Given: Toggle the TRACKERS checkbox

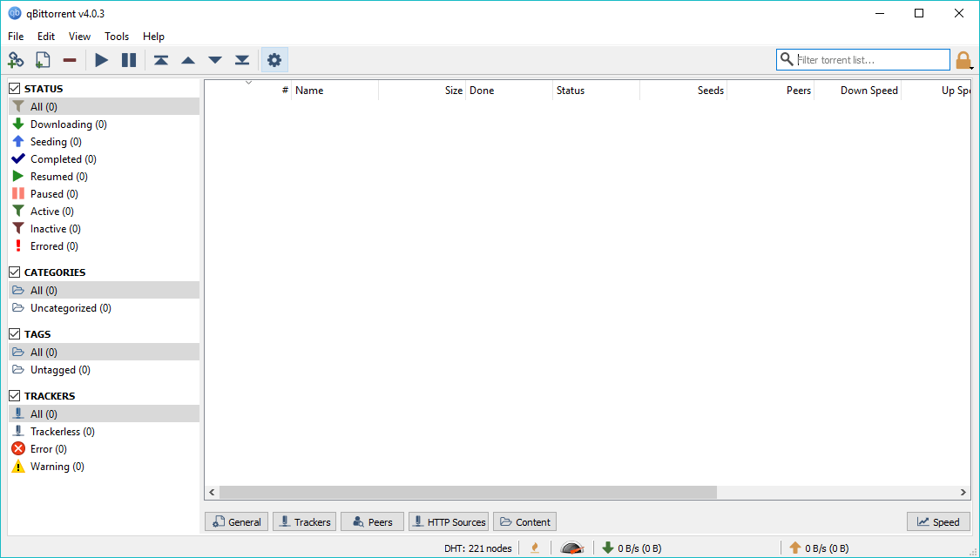Looking at the screenshot, I should click(13, 395).
